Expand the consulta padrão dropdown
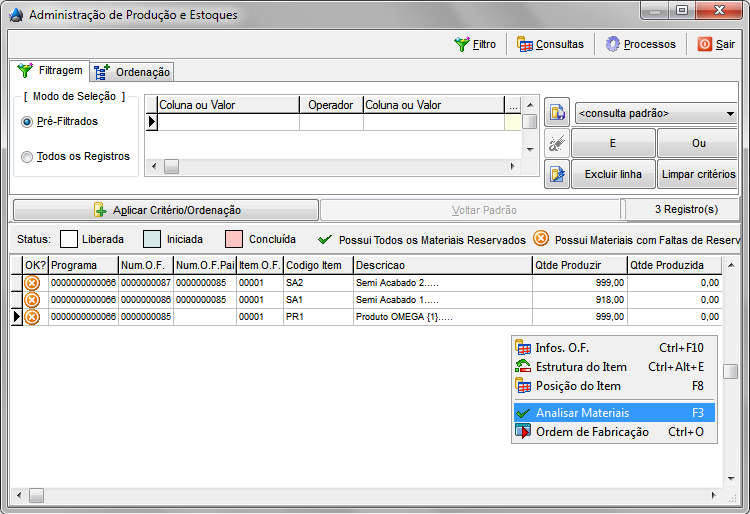The image size is (750, 514). 730,114
